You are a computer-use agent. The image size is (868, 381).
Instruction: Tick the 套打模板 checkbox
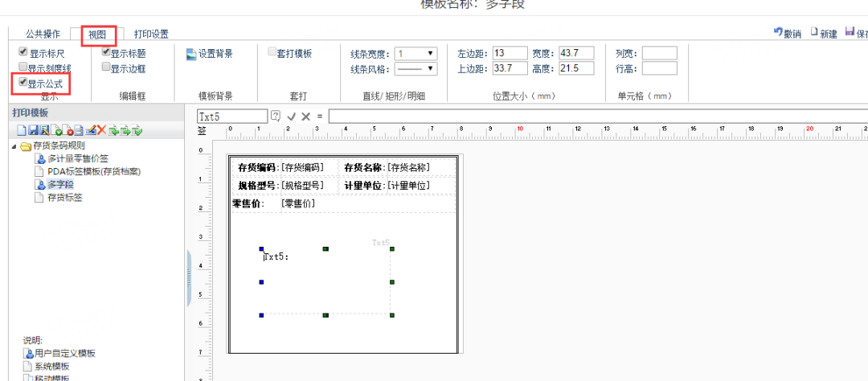click(272, 52)
